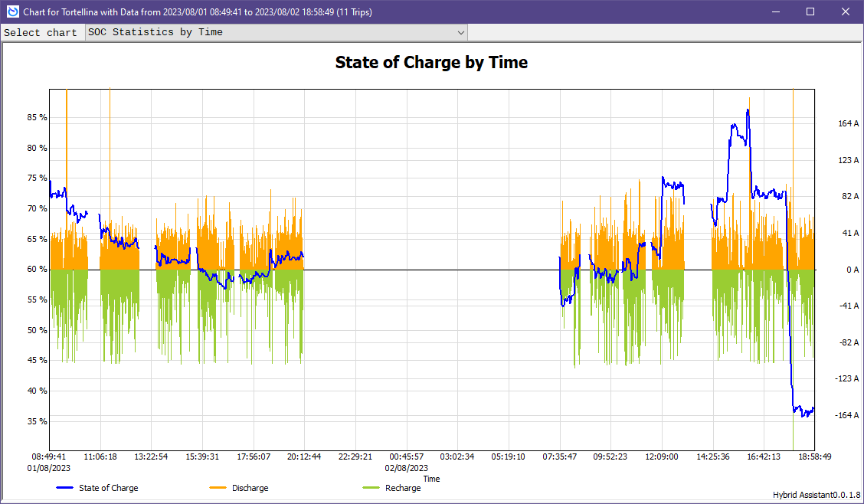Click the 13:22:54 time axis label
864x504 pixels.
point(151,457)
